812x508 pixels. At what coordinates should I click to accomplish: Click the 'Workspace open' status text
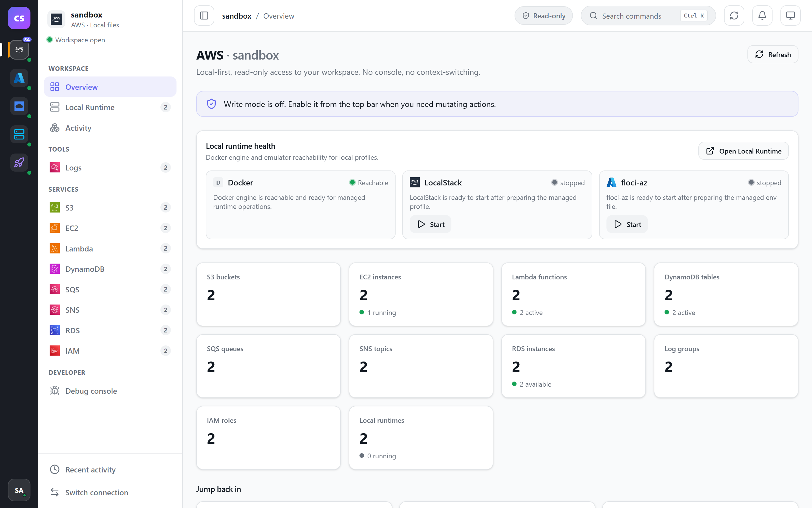pyautogui.click(x=80, y=40)
